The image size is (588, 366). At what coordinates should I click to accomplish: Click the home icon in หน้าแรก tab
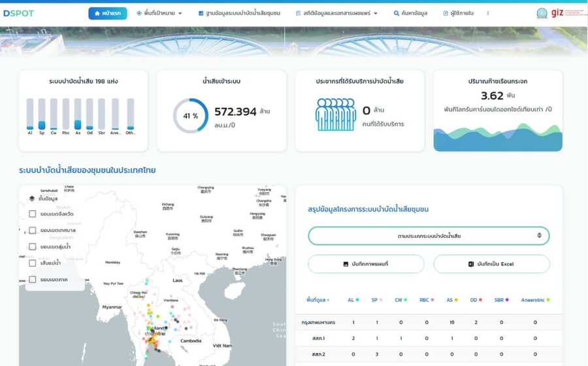97,13
